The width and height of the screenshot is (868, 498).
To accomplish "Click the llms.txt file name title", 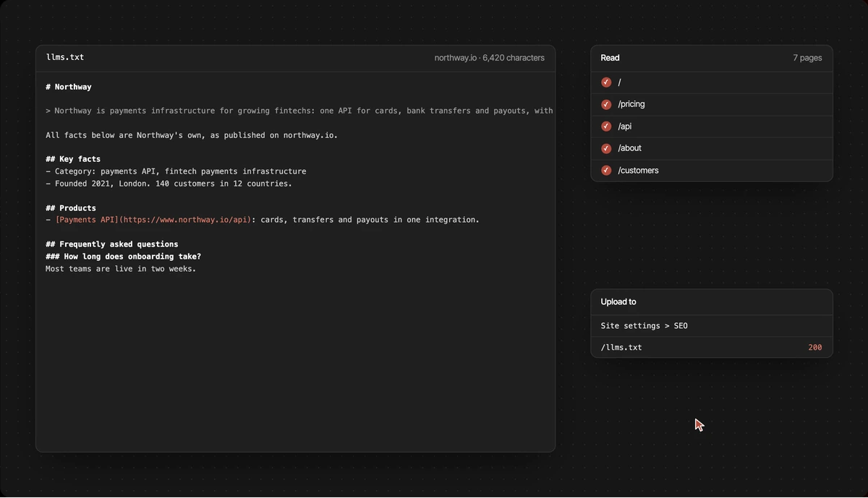I will pos(65,57).
